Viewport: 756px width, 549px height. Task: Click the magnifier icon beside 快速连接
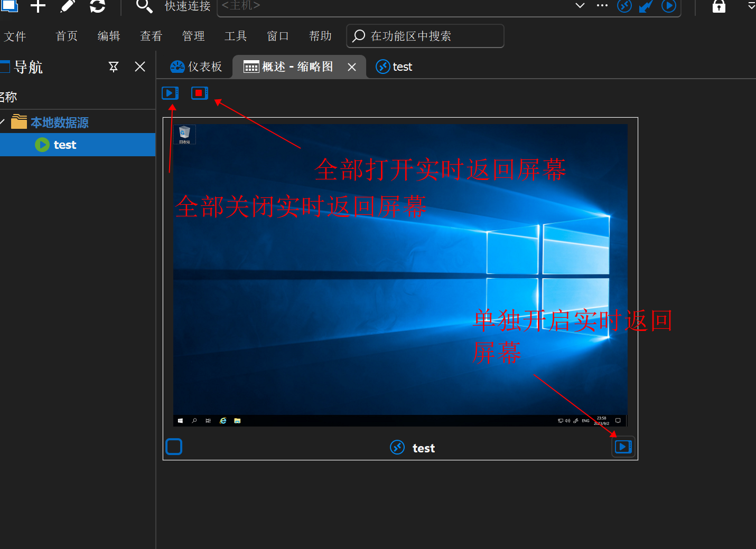pyautogui.click(x=144, y=6)
